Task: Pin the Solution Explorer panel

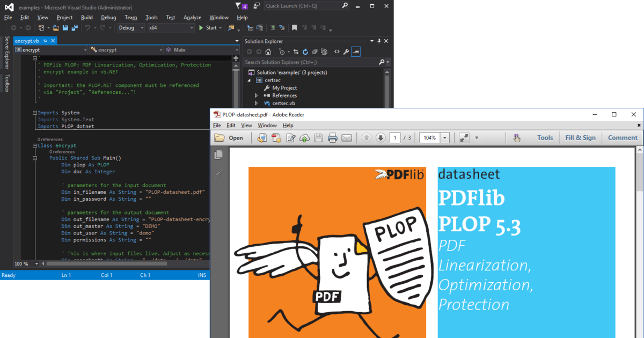Action: point(378,41)
